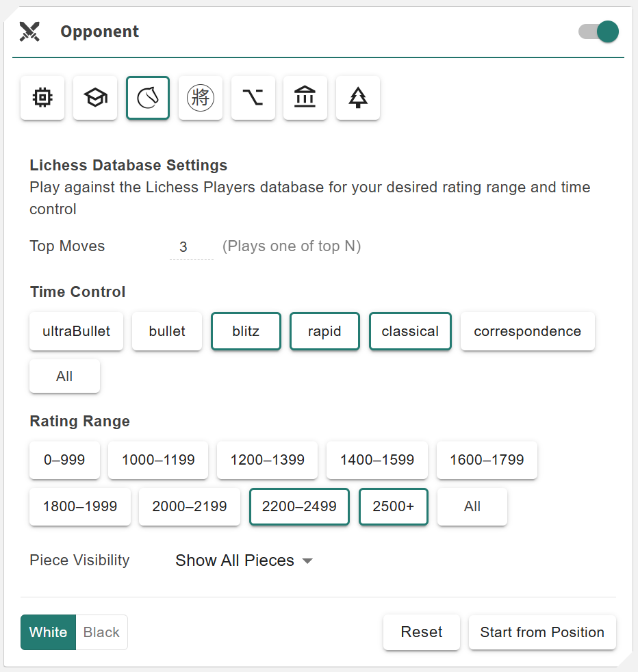Click the Chinese character opponent icon
This screenshot has width=638, height=672.
[201, 98]
